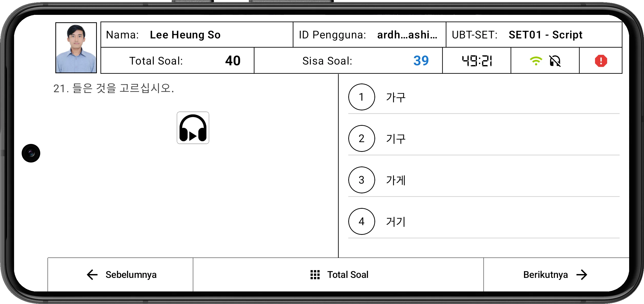Advance to next question with Berikutnya
The width and height of the screenshot is (644, 304).
tap(546, 274)
